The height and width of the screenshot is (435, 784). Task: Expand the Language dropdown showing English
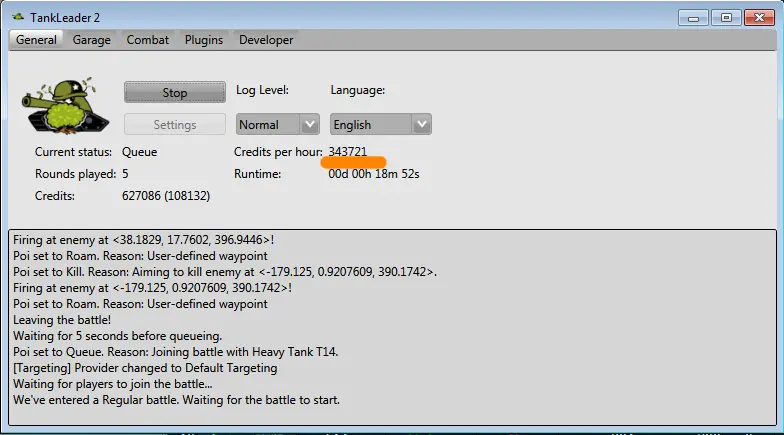point(380,124)
